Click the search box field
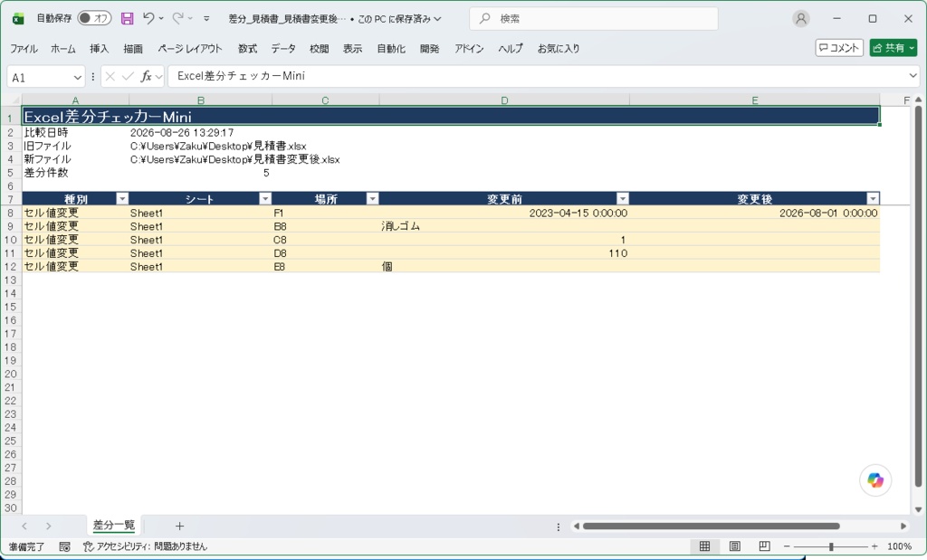Screen dimensions: 927x560 point(594,19)
